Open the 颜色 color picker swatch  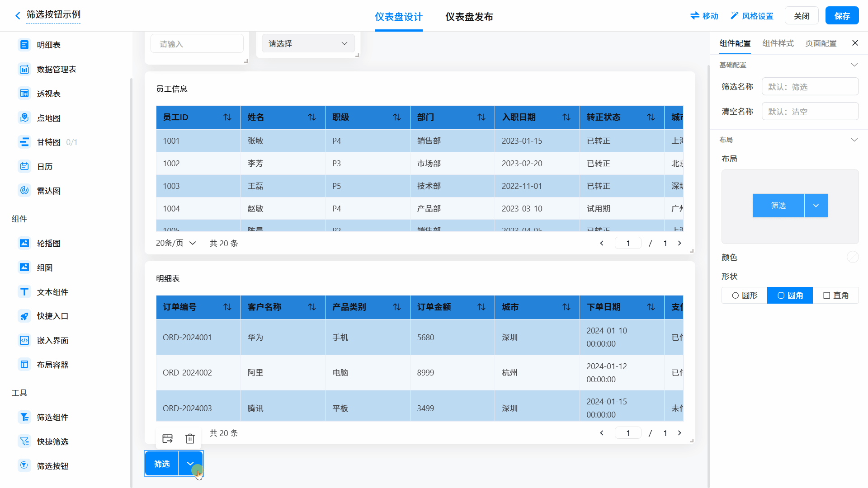(853, 257)
